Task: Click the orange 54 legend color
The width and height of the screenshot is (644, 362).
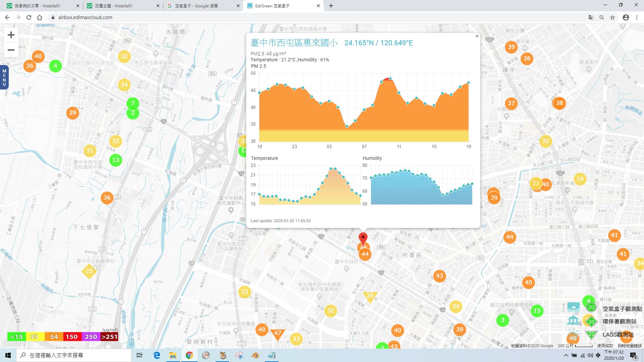Action: (54, 337)
